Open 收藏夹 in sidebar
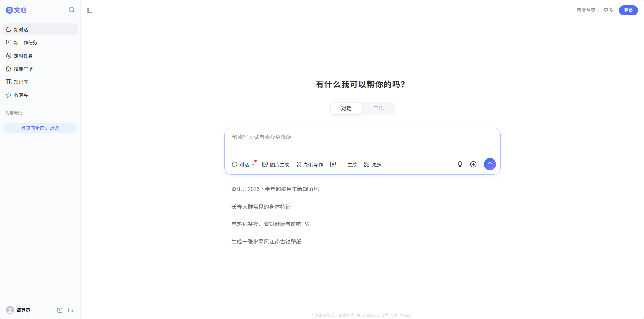The width and height of the screenshot is (644, 319). click(x=40, y=95)
